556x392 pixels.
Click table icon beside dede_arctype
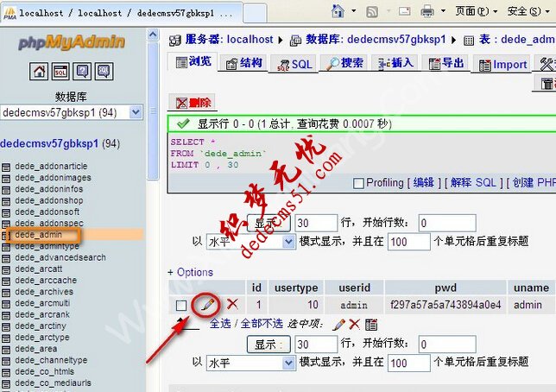pyautogui.click(x=6, y=338)
